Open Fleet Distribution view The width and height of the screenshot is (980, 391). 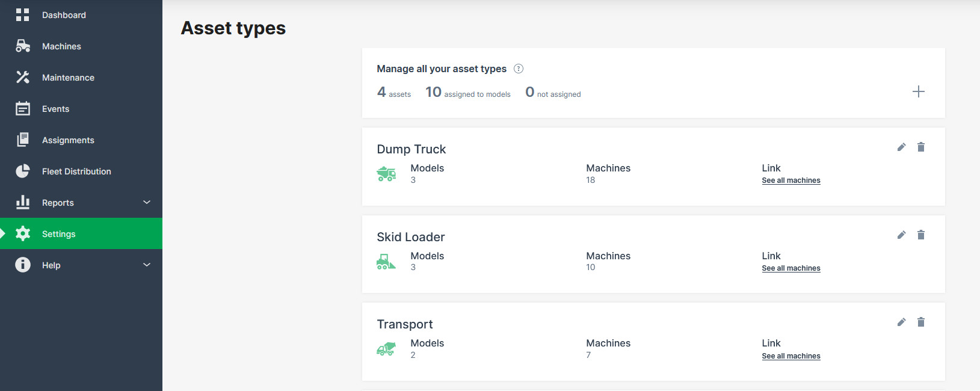(76, 171)
